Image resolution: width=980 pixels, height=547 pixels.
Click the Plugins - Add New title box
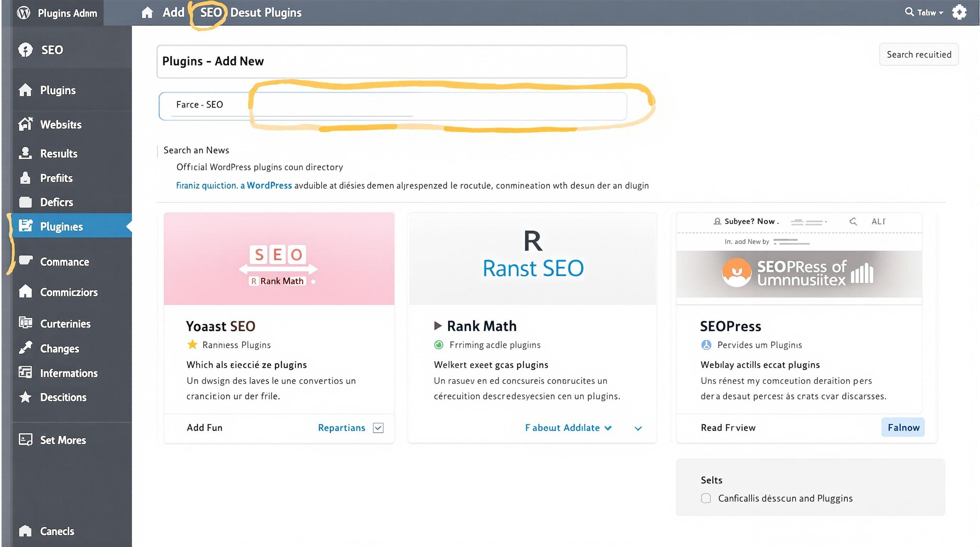point(392,62)
